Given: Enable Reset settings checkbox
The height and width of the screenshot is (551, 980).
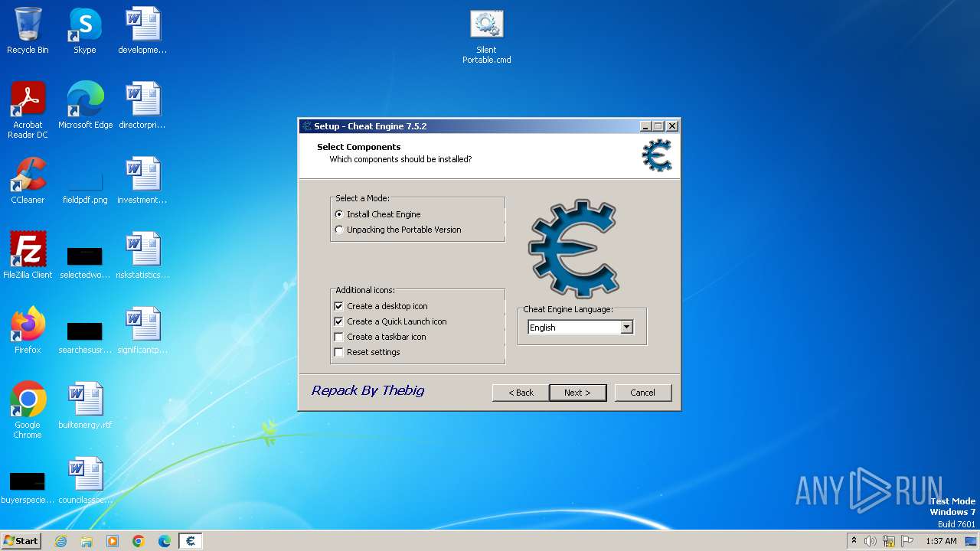Looking at the screenshot, I should click(367, 352).
